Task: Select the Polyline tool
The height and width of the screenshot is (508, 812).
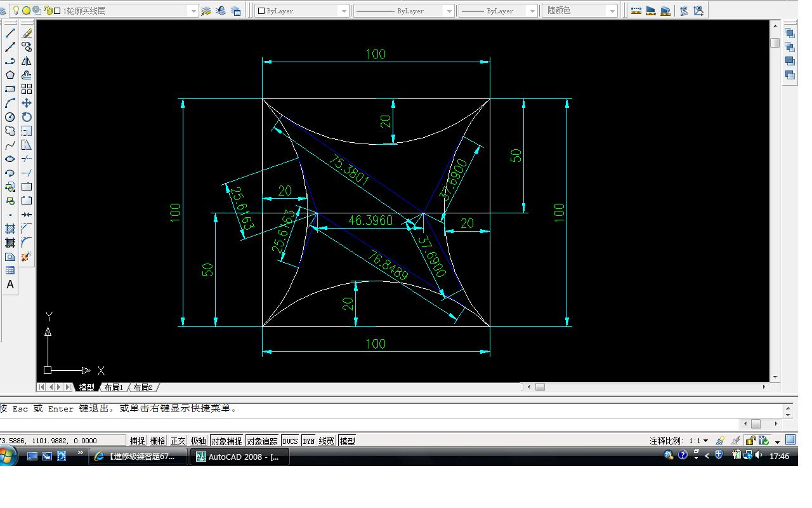Action: coord(10,61)
